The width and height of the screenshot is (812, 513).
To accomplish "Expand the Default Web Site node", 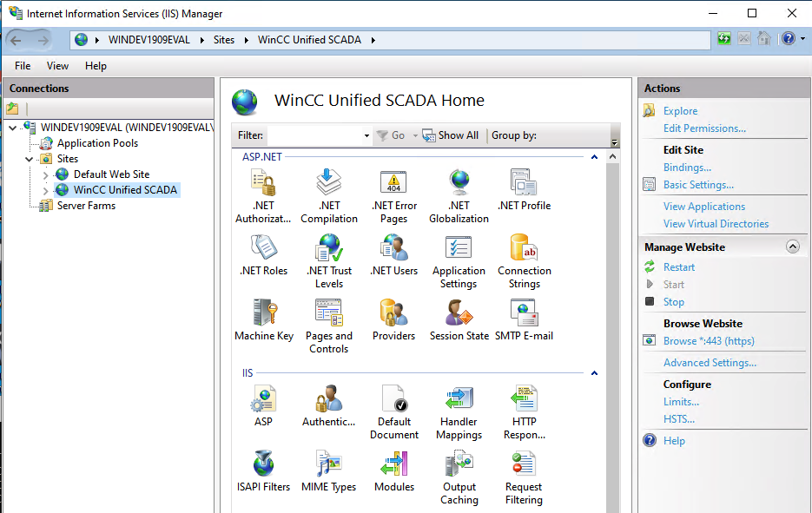I will coord(45,175).
